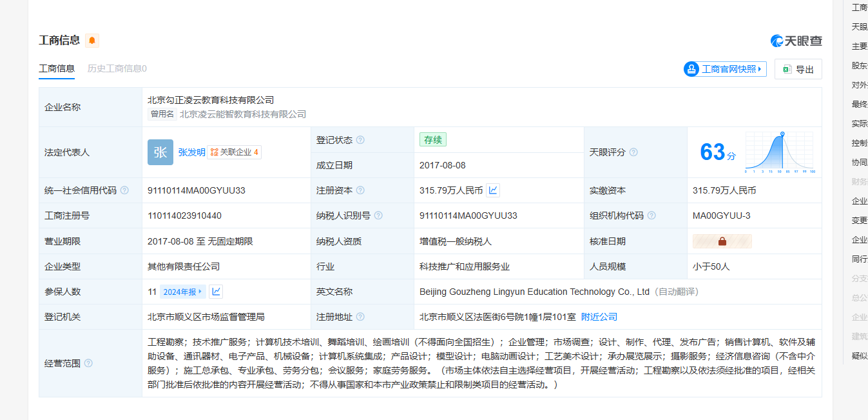Open registered capital trend chart icon
The image size is (868, 420).
tap(493, 190)
